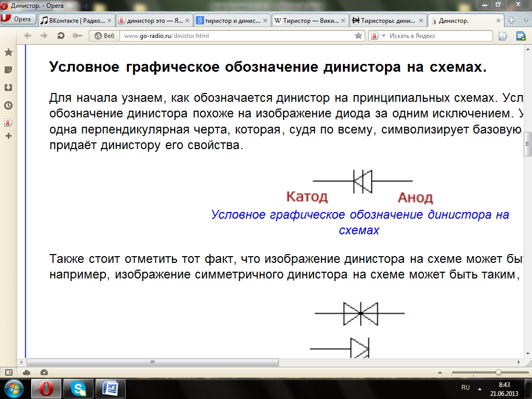
Task: Open the closed tabs dropdown arrow
Action: pyautogui.click(x=526, y=20)
